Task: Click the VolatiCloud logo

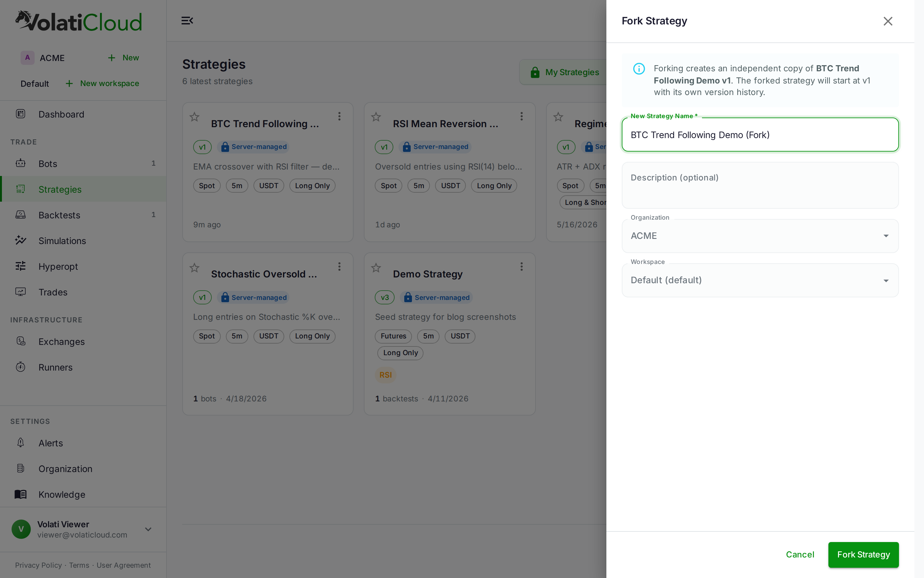Action: [x=79, y=21]
